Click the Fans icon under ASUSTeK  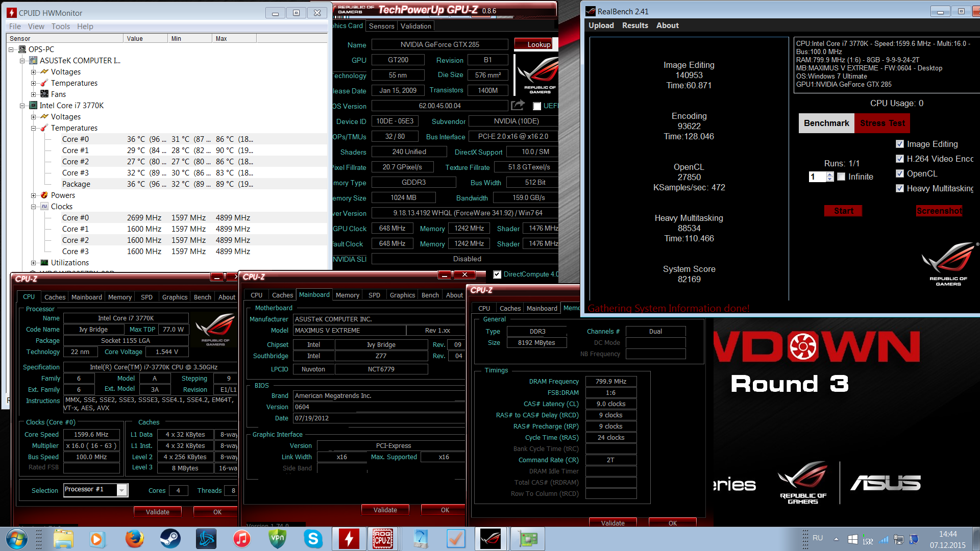(44, 94)
